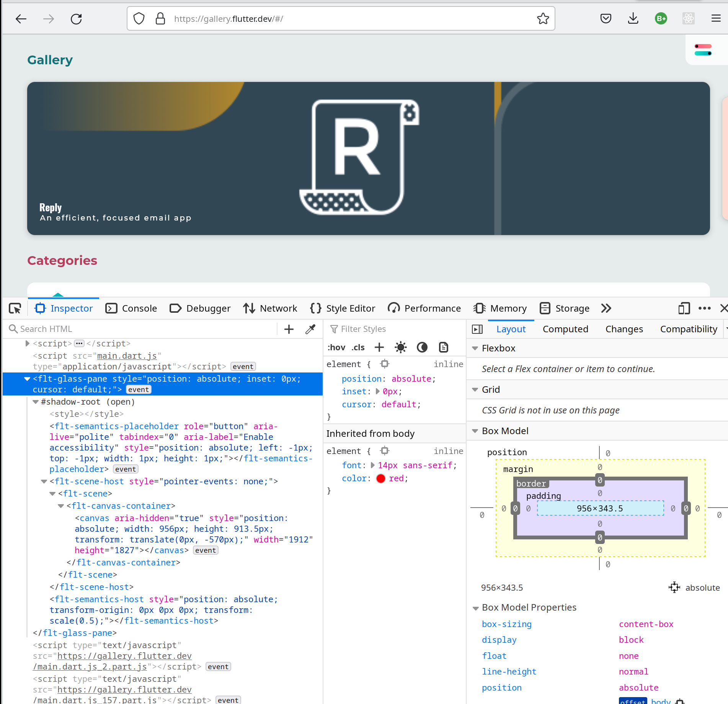The width and height of the screenshot is (728, 704).
Task: Grab a color with the eyedropper
Action: [x=310, y=329]
